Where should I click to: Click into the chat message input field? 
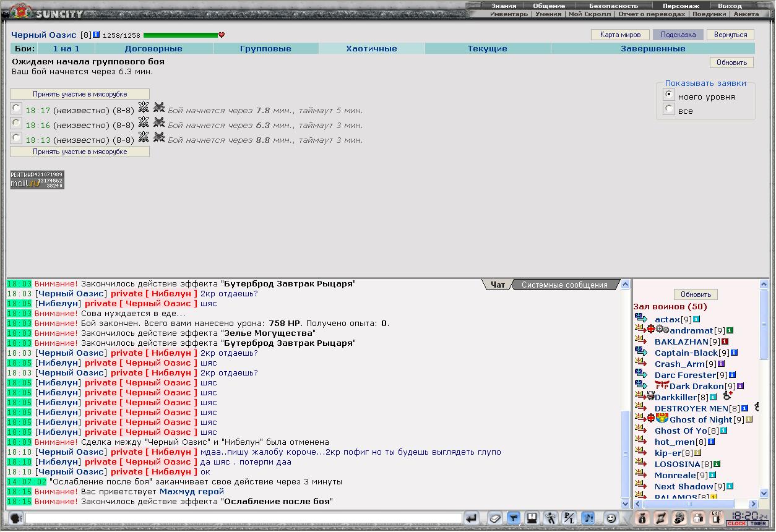[x=244, y=518]
